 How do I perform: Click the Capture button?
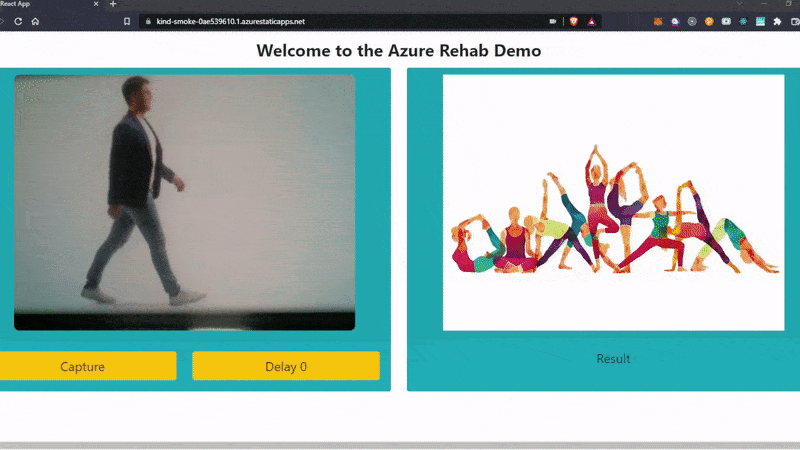pos(88,366)
